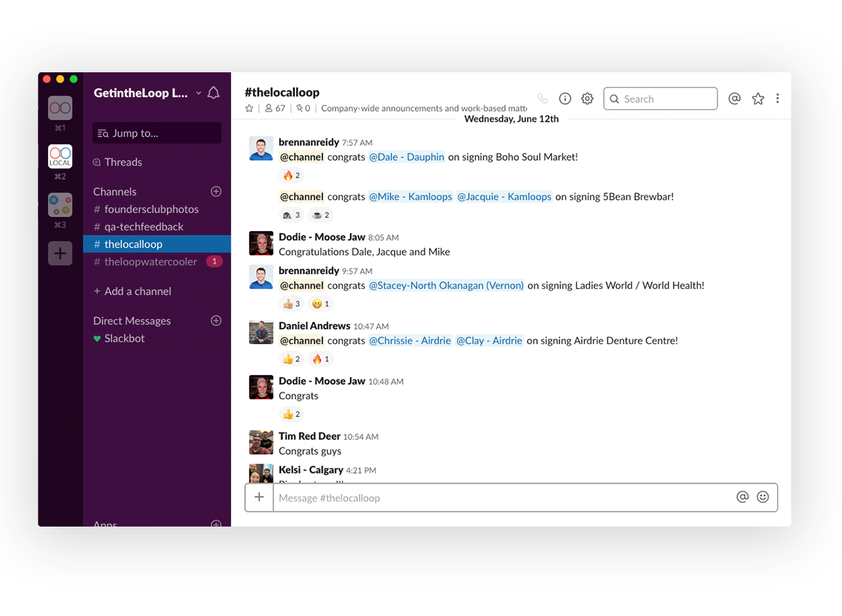Click Message #thelocalloop input

point(502,498)
